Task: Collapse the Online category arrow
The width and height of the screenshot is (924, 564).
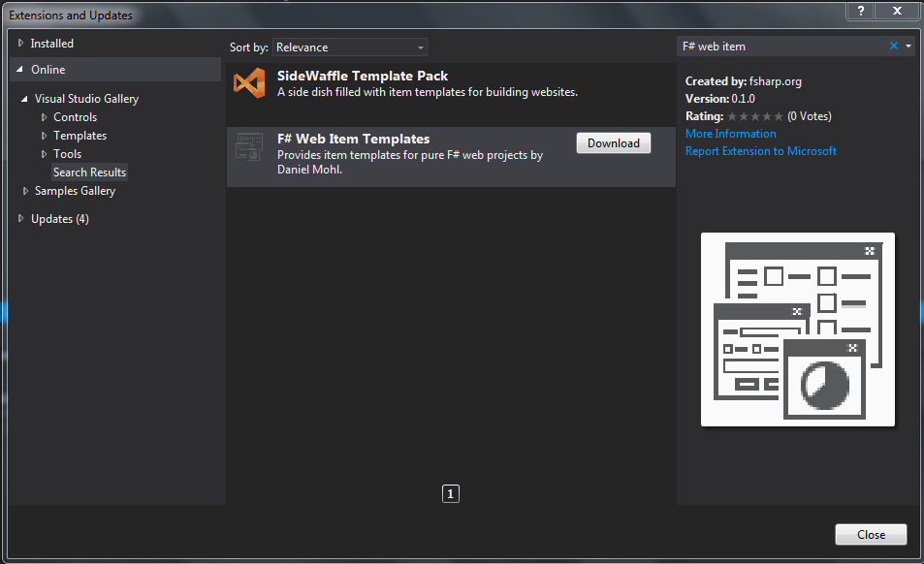Action: 20,70
